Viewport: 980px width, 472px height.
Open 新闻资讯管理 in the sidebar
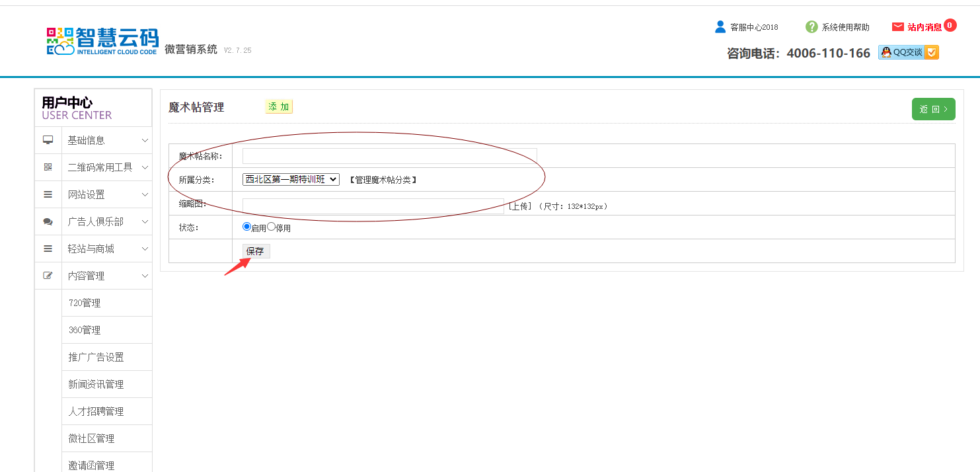[x=96, y=384]
